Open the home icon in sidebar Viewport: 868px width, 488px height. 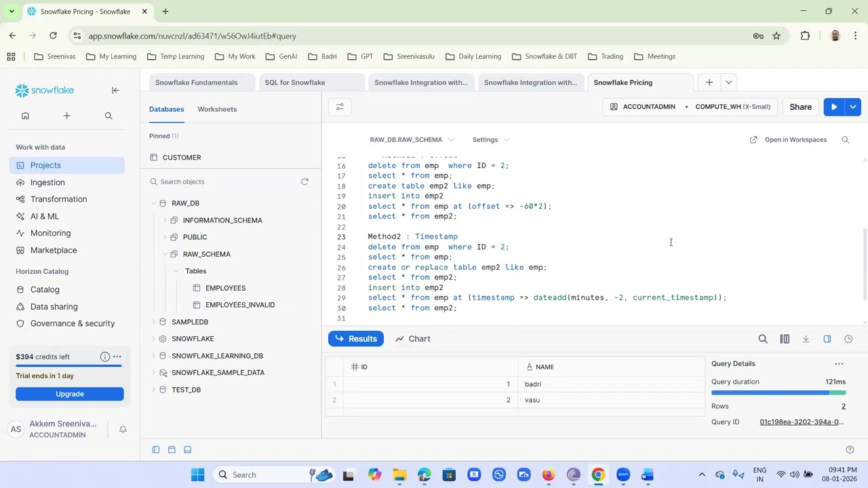(25, 116)
